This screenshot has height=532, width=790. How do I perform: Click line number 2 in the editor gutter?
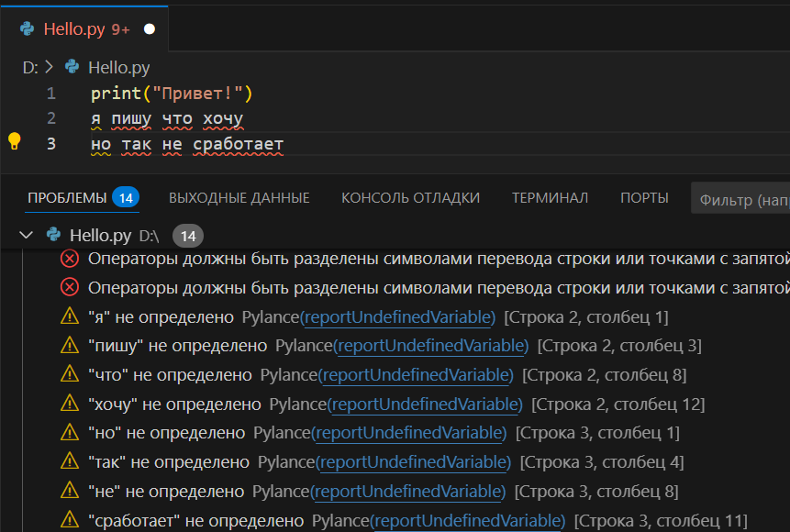pyautogui.click(x=51, y=117)
